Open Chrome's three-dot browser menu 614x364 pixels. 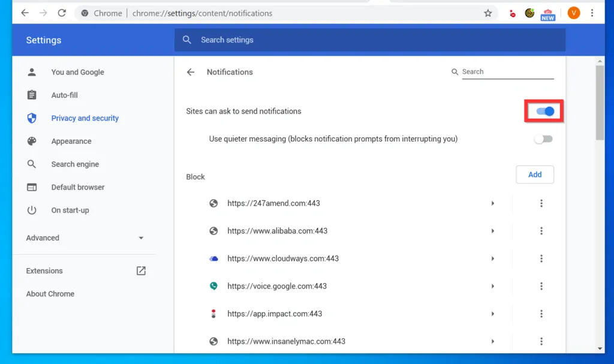point(592,12)
